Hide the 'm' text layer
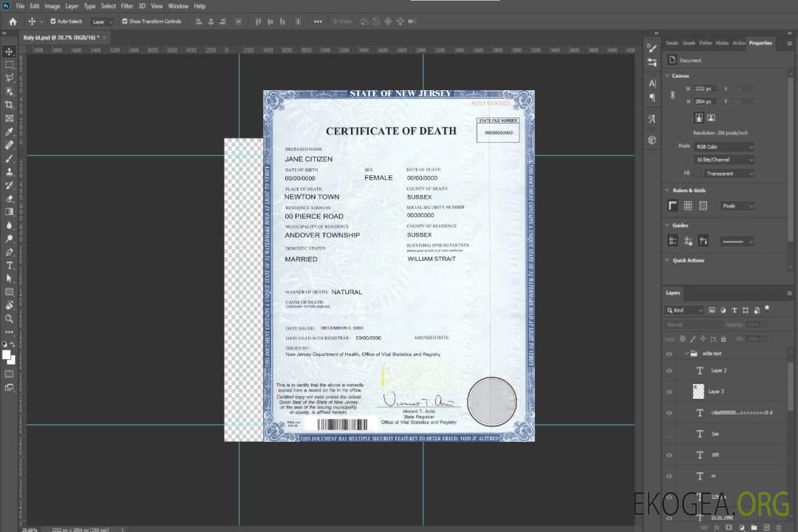Image resolution: width=798 pixels, height=532 pixels. click(x=669, y=476)
